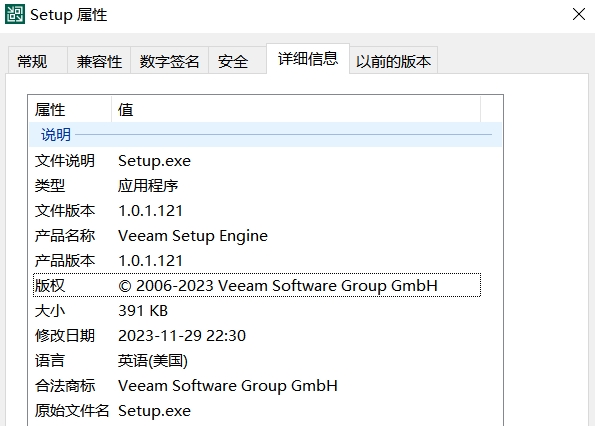The height and width of the screenshot is (426, 595).
Task: Click the 值 column header
Action: 296,110
